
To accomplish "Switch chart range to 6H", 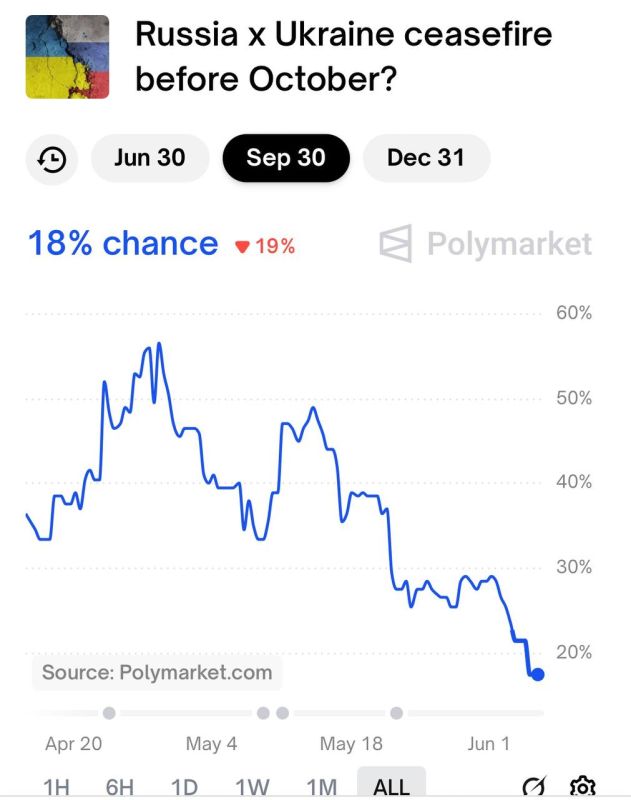I will 120,787.
